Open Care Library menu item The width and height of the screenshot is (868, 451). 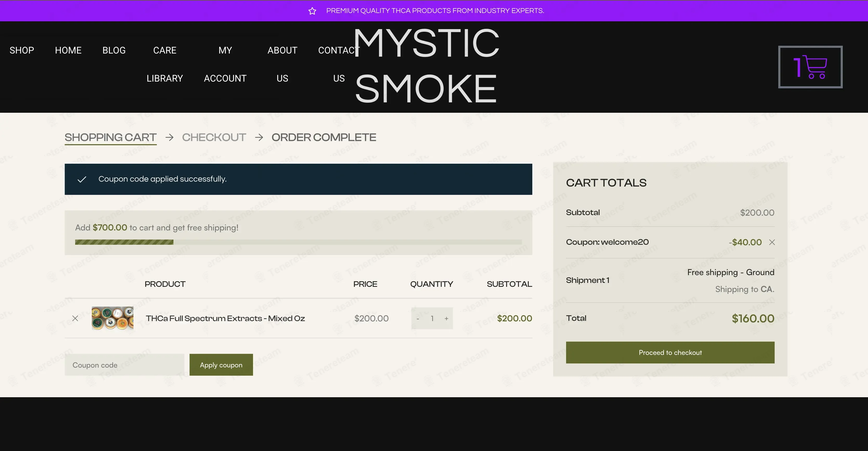pos(165,64)
